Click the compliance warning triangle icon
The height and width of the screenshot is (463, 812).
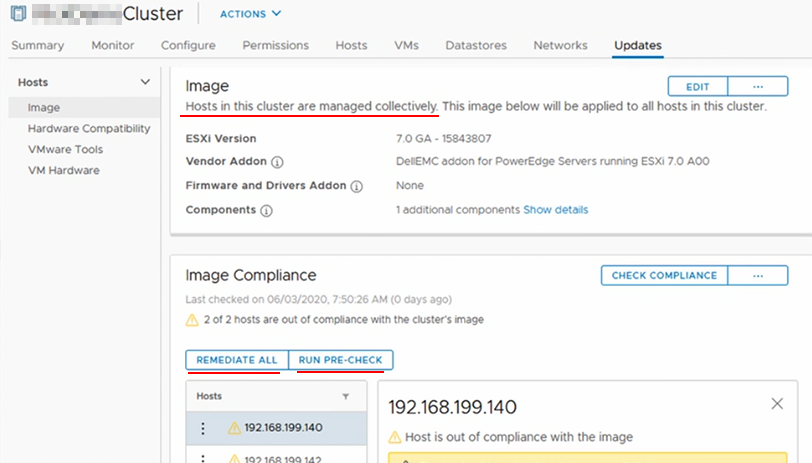pyautogui.click(x=192, y=320)
